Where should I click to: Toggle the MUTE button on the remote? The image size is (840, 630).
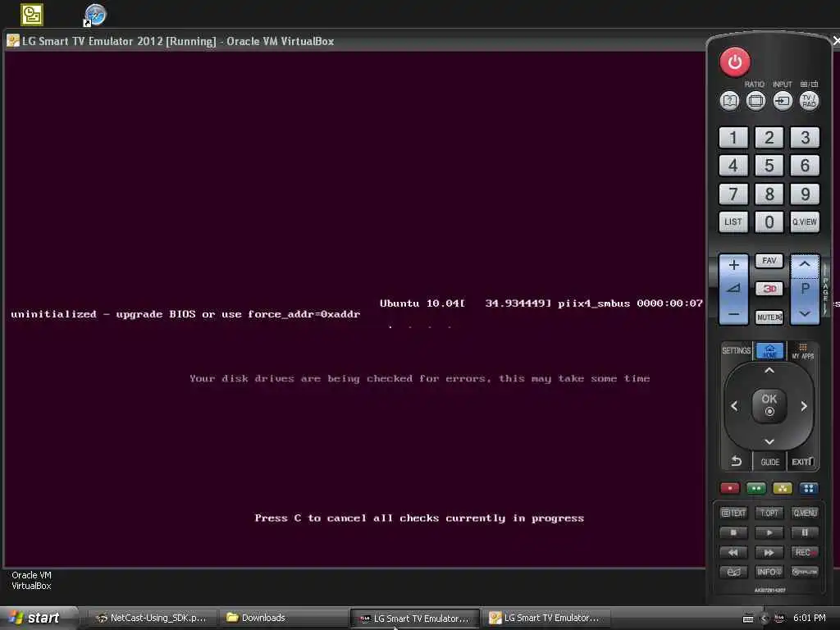pos(769,317)
